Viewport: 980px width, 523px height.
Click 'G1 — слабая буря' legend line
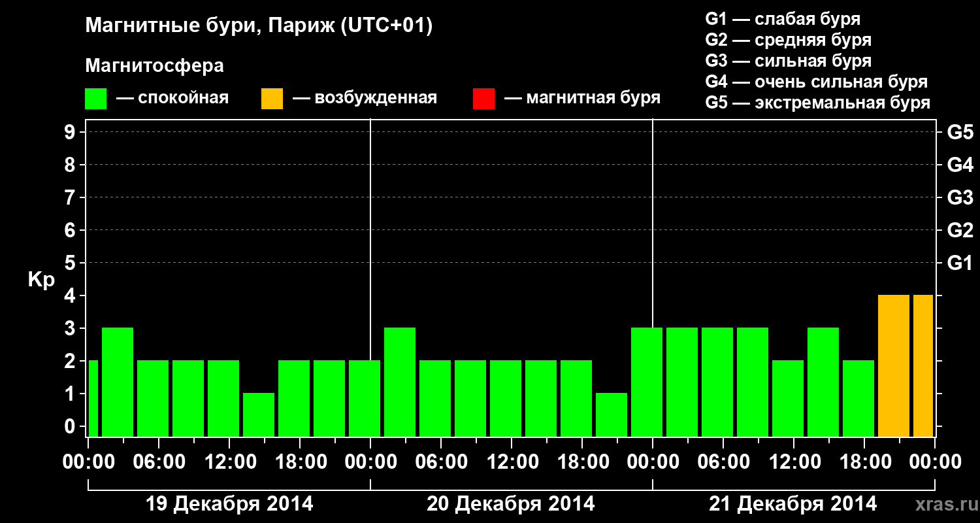pos(783,18)
